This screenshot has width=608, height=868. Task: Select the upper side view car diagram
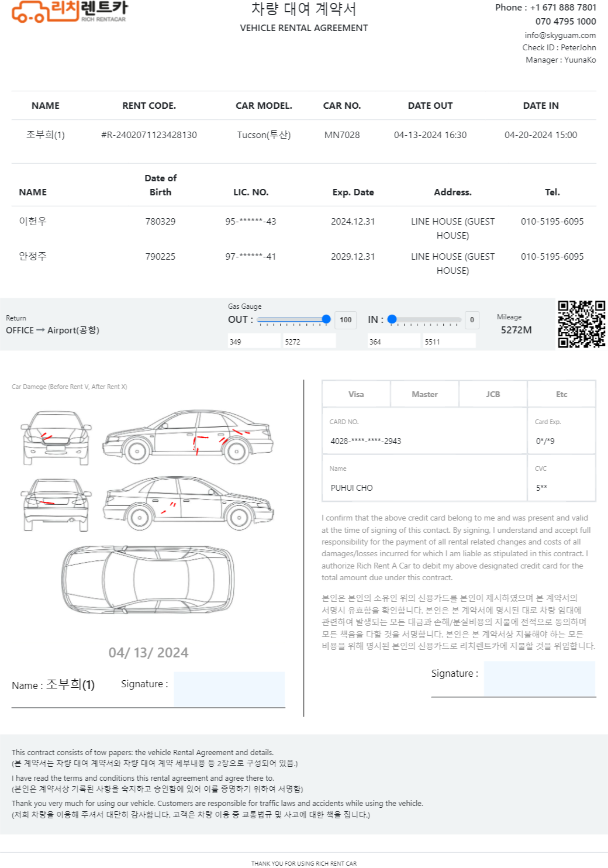pos(188,437)
